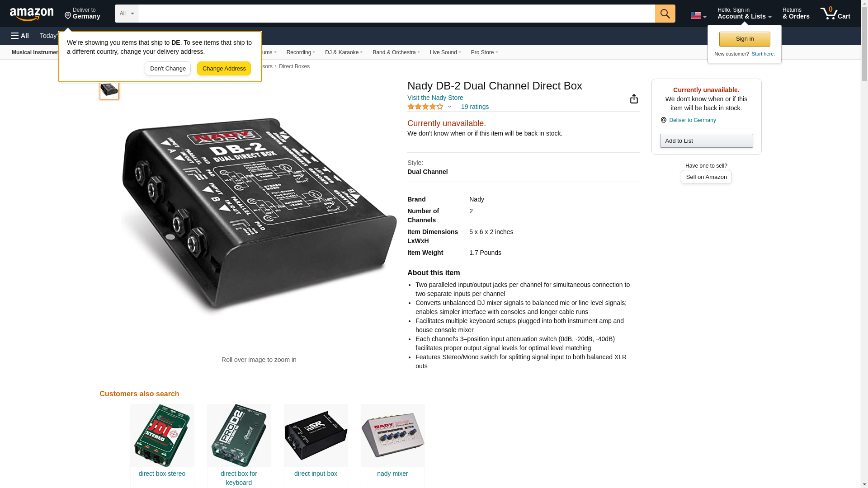Click the 19 ratings link
Viewport: 868px width, 488px height.
[475, 107]
